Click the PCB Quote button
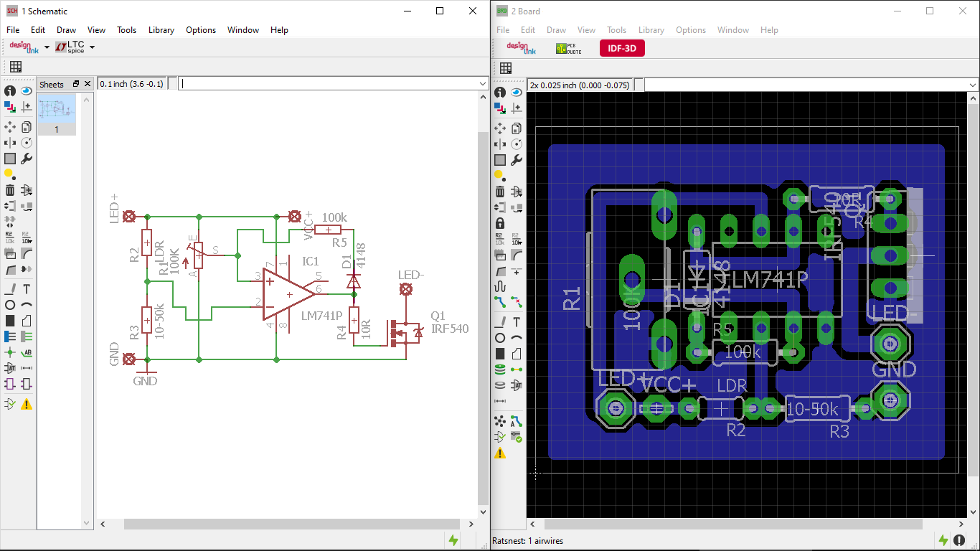980x551 pixels. [569, 48]
